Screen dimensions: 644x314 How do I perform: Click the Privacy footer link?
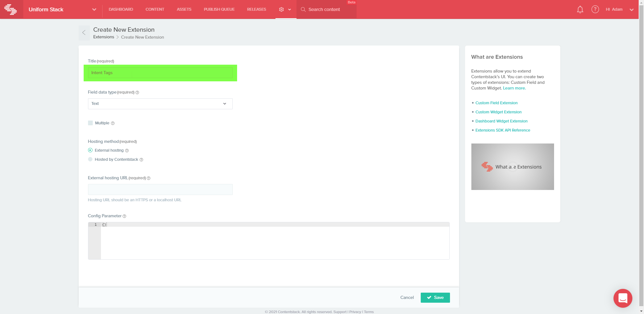pos(355,312)
